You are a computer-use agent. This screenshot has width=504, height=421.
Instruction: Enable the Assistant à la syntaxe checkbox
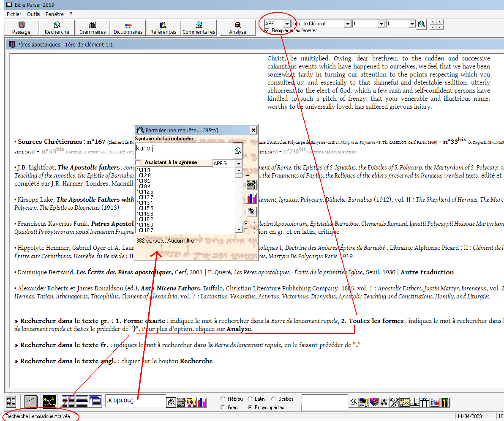138,162
